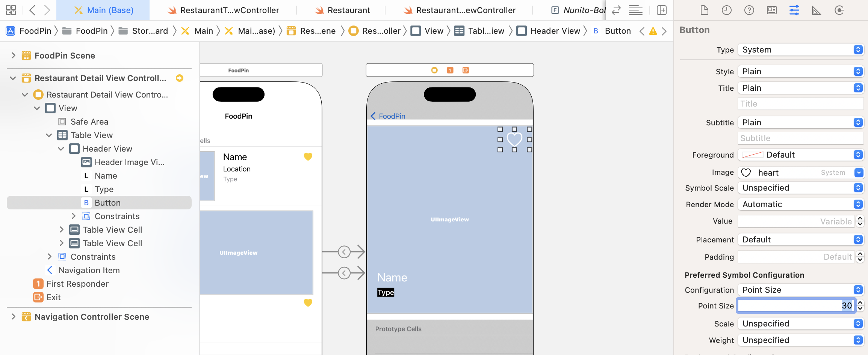Viewport: 868px width, 355px height.
Task: Open the Size inspector
Action: (817, 10)
